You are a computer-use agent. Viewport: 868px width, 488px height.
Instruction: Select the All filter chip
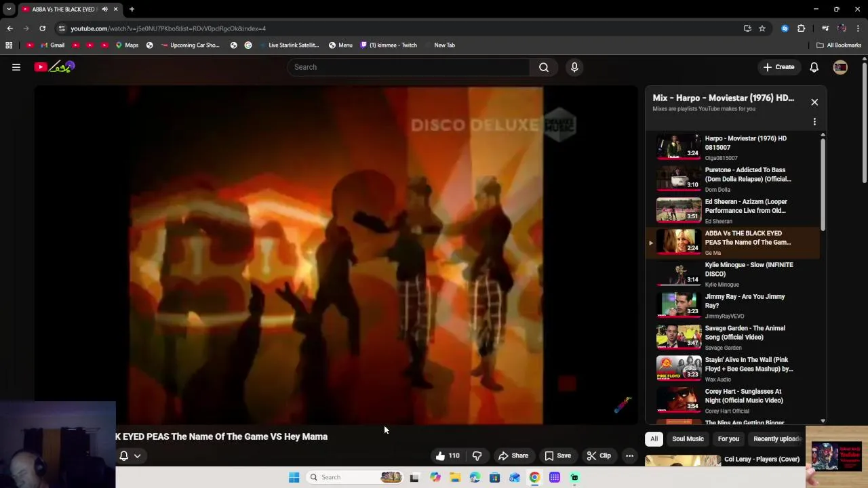(654, 439)
